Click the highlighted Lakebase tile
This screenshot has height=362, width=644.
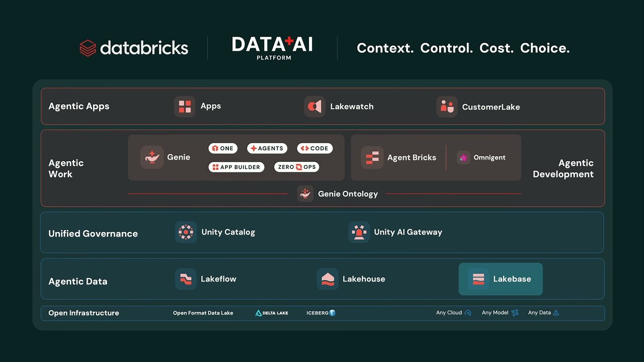click(501, 279)
